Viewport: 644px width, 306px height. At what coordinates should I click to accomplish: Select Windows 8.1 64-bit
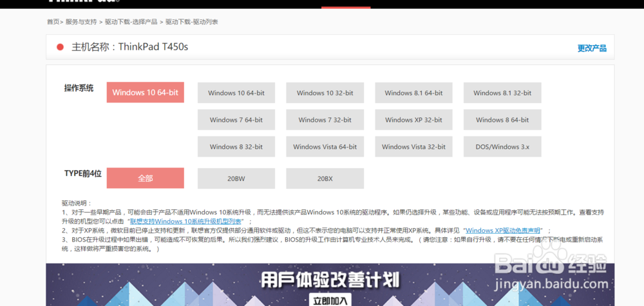click(x=413, y=93)
